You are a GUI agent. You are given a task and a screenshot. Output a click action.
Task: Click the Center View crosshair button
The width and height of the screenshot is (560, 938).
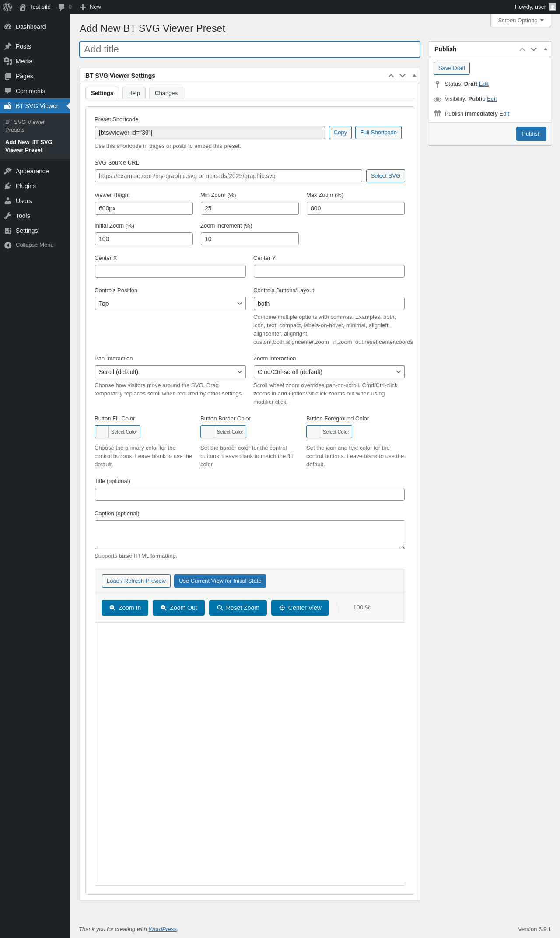click(300, 608)
